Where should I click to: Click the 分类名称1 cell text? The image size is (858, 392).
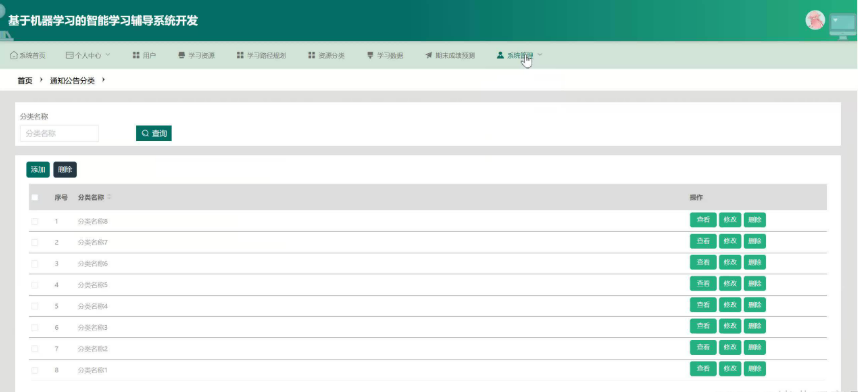(x=93, y=370)
